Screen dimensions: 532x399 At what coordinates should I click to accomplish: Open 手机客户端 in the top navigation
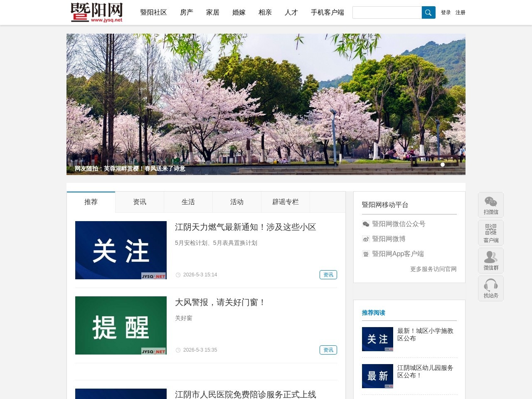[x=328, y=12]
